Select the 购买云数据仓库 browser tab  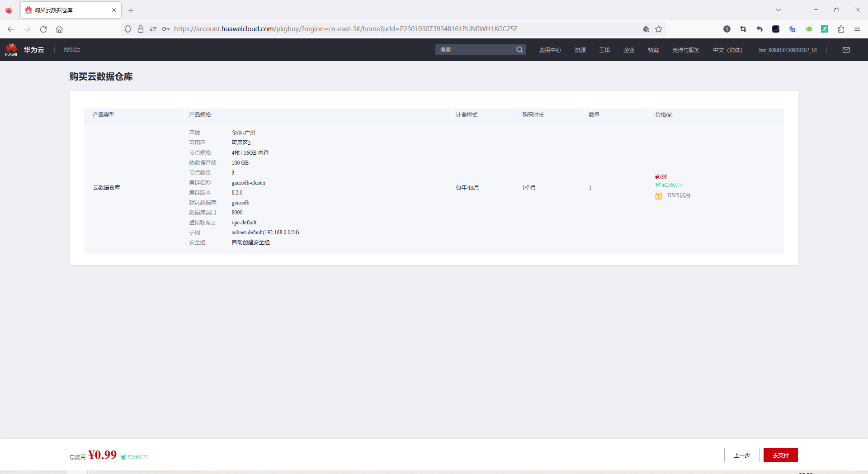71,10
